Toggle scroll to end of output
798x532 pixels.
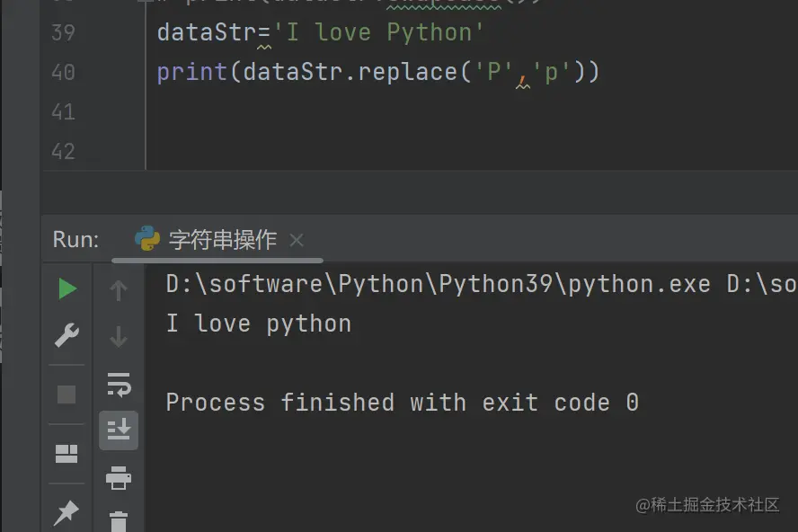119,430
